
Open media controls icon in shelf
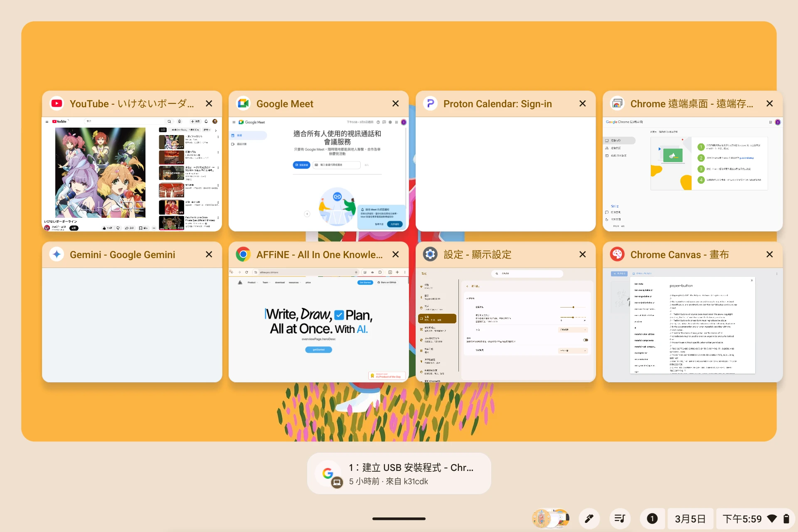[620, 518]
